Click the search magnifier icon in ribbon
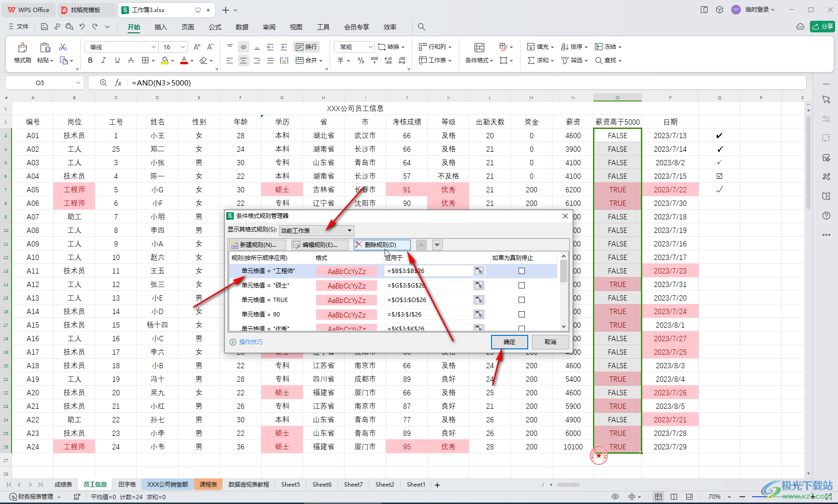Image resolution: width=838 pixels, height=504 pixels. click(x=421, y=27)
